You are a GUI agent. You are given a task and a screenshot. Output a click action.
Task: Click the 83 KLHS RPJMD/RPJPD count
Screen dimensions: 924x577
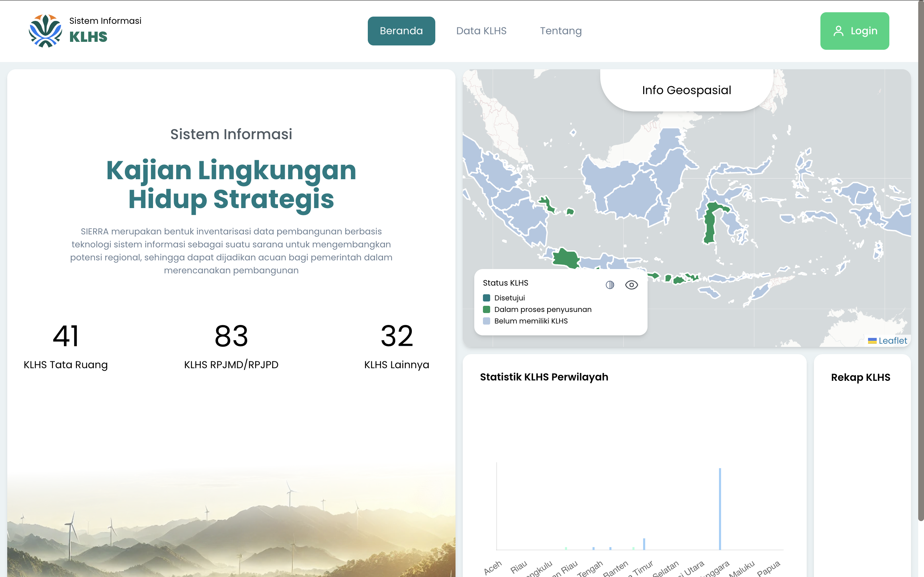(x=231, y=336)
